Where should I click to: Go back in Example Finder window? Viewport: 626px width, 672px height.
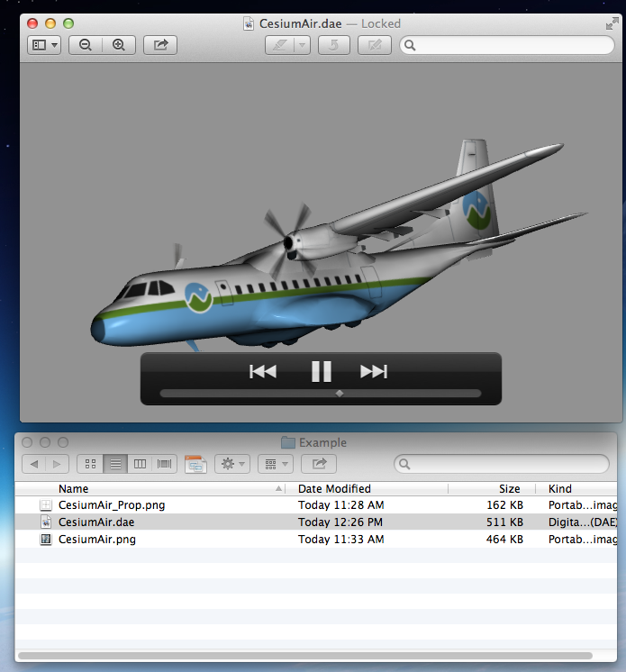click(34, 464)
